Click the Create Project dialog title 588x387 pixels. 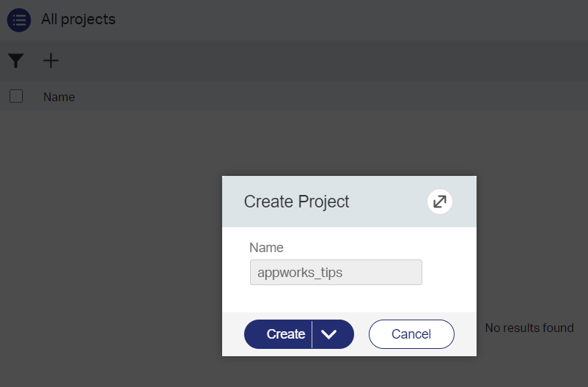[296, 202]
